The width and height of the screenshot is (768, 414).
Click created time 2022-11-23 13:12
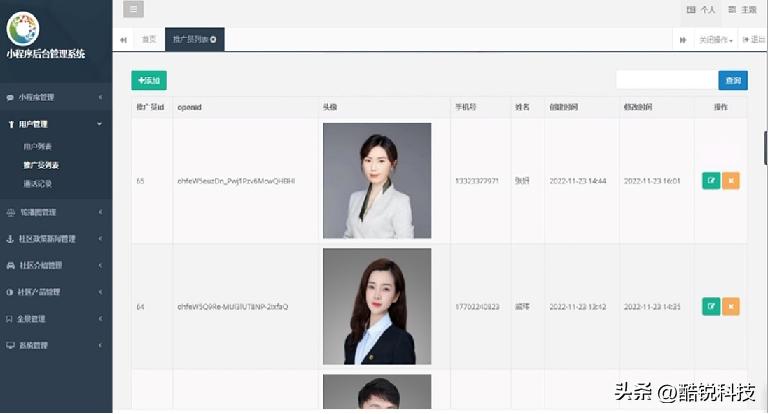[578, 307]
